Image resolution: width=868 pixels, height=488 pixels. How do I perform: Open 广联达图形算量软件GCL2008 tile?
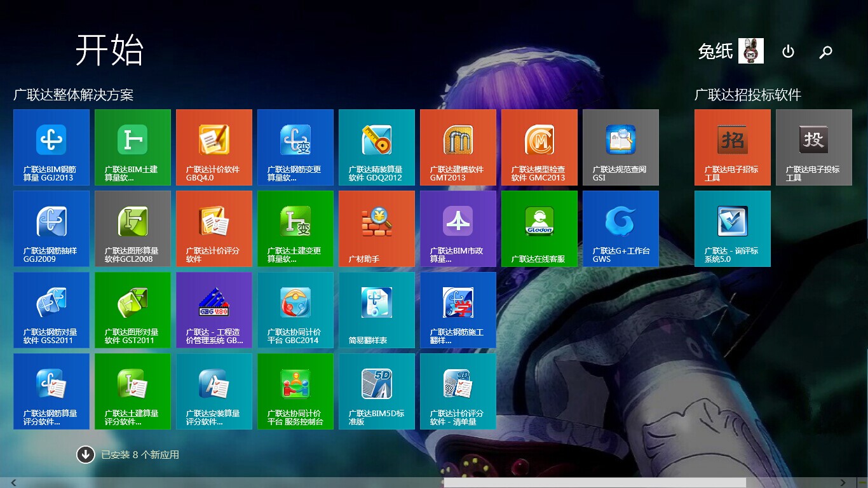pyautogui.click(x=133, y=229)
